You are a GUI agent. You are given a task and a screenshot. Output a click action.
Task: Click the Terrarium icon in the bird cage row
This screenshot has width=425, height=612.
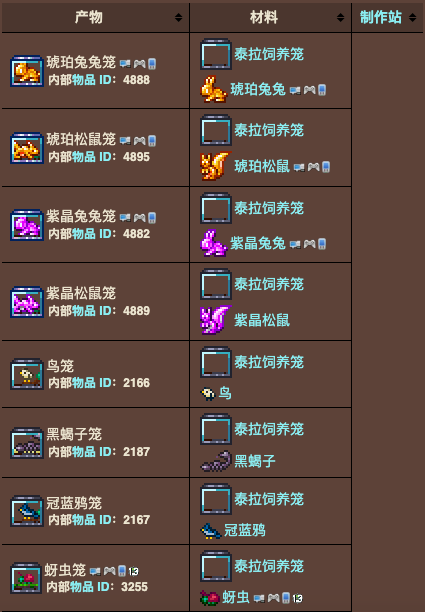pyautogui.click(x=216, y=362)
